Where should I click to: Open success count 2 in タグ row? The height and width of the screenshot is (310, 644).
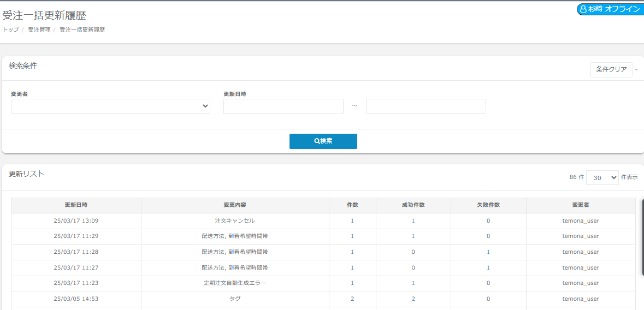413,299
